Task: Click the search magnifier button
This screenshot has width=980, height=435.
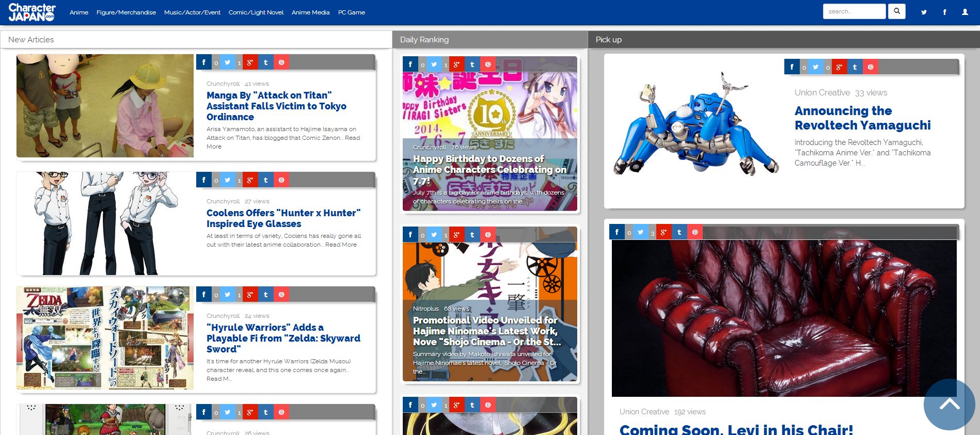Action: [x=897, y=11]
